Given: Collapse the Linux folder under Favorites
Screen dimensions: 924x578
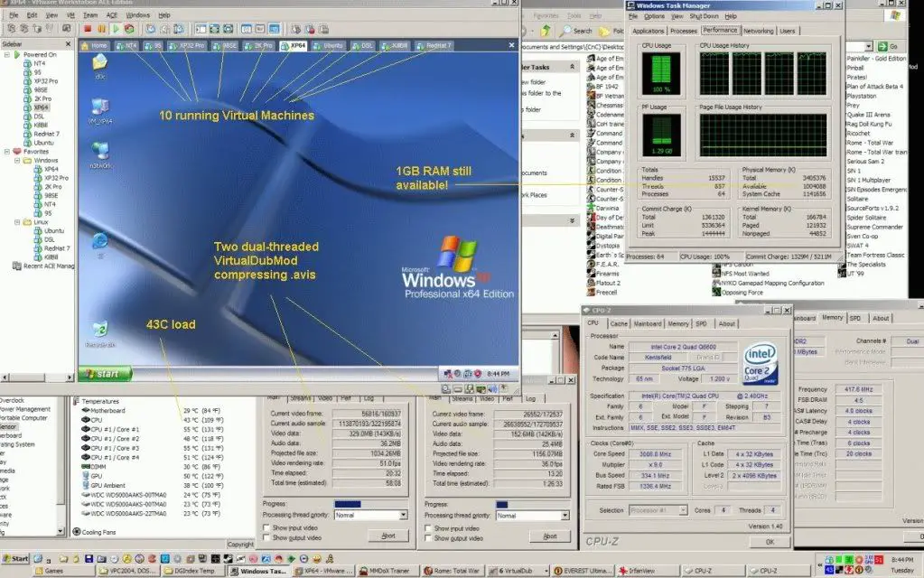Looking at the screenshot, I should [x=17, y=222].
